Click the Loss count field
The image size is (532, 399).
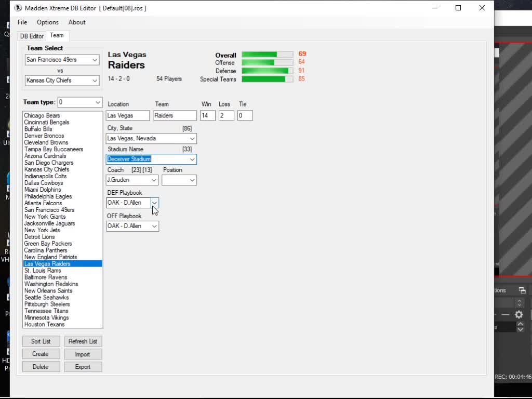[x=227, y=116]
